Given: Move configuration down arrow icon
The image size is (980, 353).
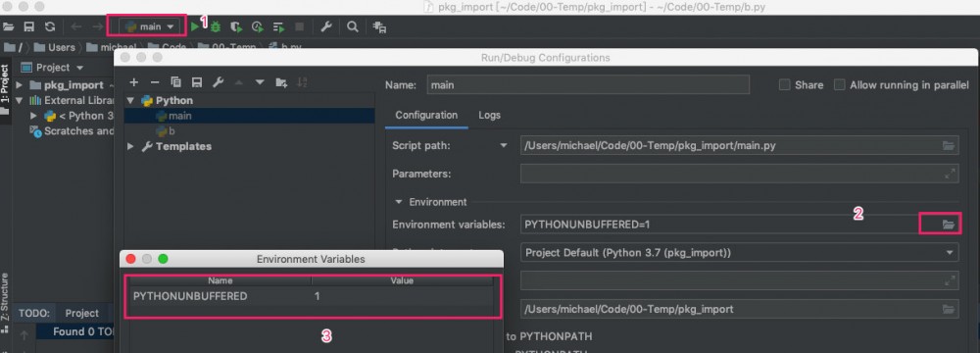Looking at the screenshot, I should [x=260, y=82].
